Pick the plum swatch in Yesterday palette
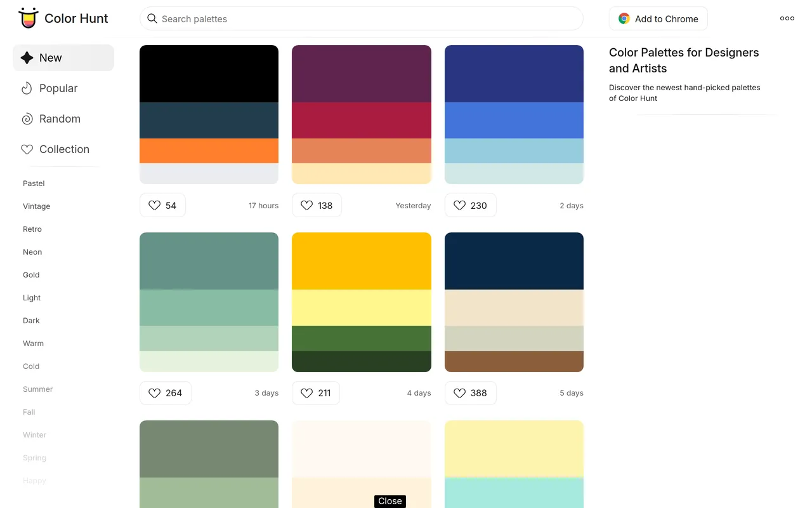 click(x=362, y=74)
